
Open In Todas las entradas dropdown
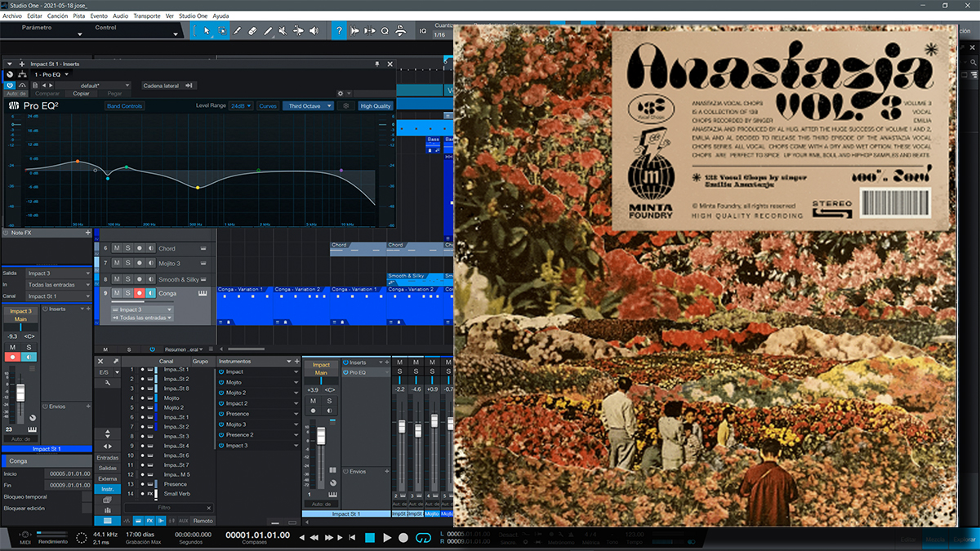57,284
